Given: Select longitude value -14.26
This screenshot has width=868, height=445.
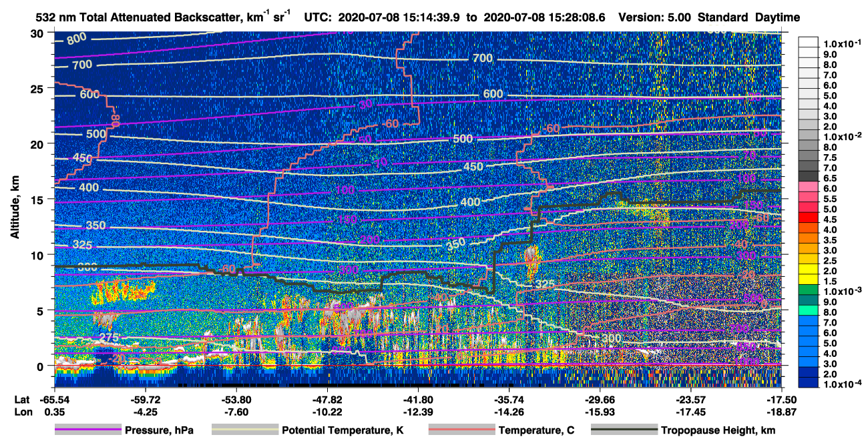Looking at the screenshot, I should click(509, 412).
